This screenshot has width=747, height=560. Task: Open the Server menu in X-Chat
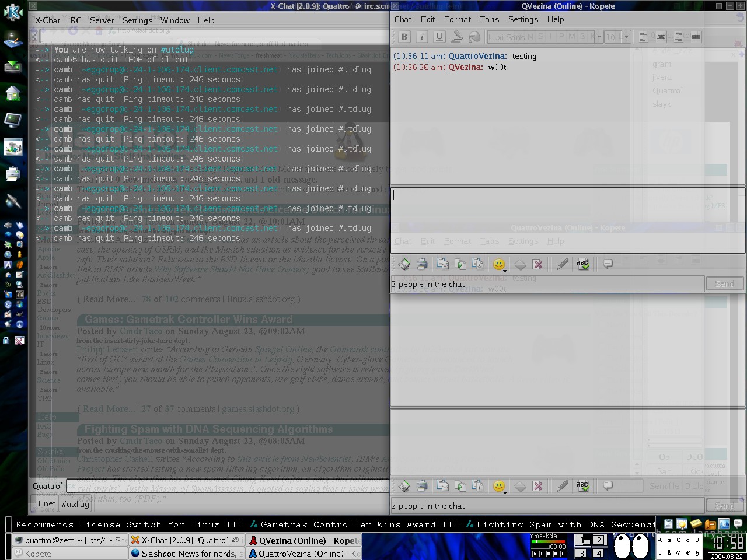(102, 20)
